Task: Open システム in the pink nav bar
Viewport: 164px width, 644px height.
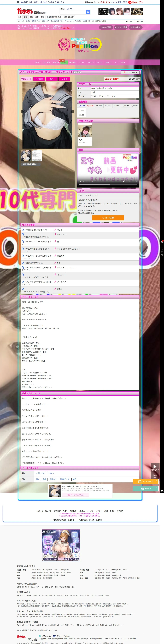Action: pos(81,63)
